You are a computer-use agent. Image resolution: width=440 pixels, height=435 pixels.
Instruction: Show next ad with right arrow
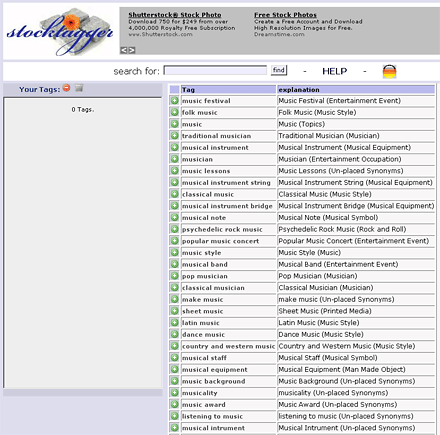click(x=132, y=50)
